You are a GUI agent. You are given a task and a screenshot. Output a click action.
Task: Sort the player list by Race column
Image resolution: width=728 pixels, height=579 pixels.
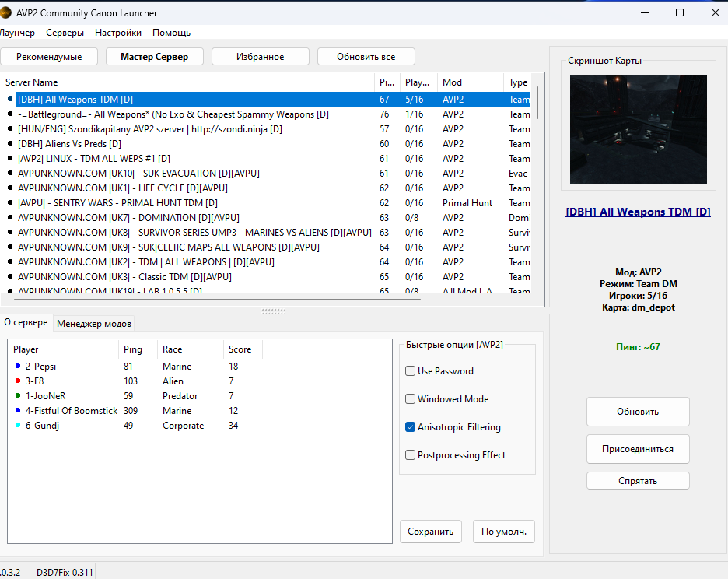[191, 349]
